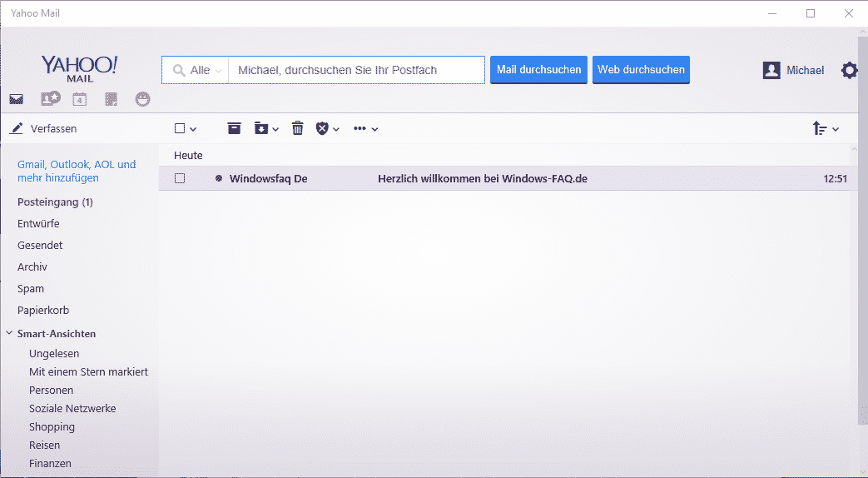
Task: Open the Posteingang (1) folder
Action: click(56, 202)
